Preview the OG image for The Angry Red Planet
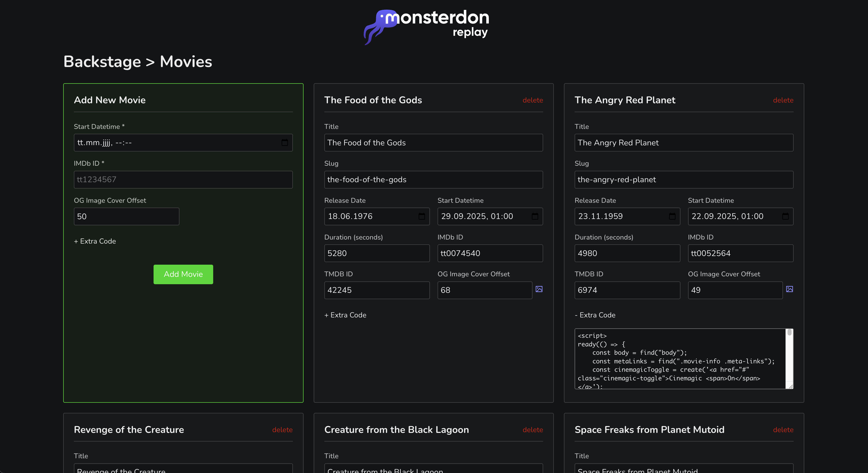The width and height of the screenshot is (868, 473). point(790,289)
